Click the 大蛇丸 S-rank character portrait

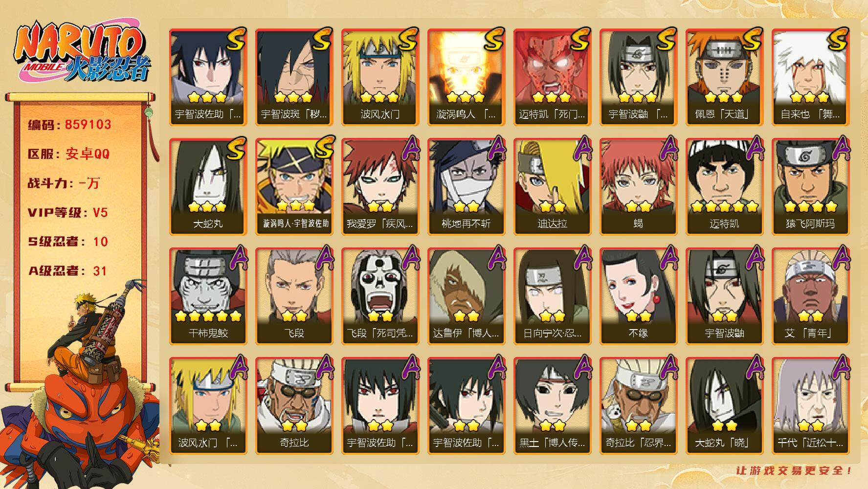point(208,186)
